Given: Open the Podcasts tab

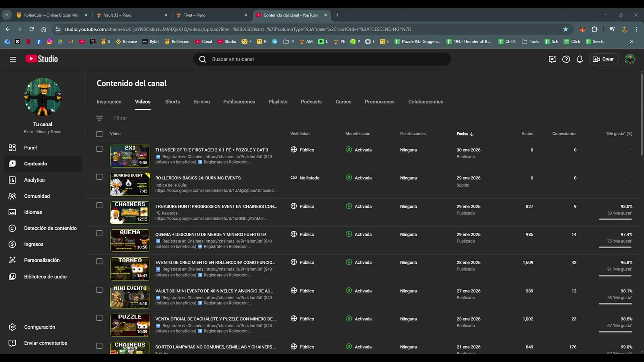Looking at the screenshot, I should (311, 102).
